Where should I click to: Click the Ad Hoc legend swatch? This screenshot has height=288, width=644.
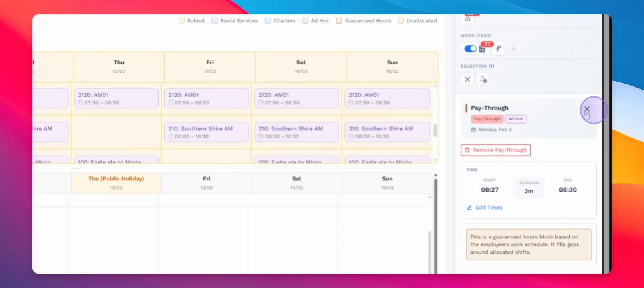[305, 20]
